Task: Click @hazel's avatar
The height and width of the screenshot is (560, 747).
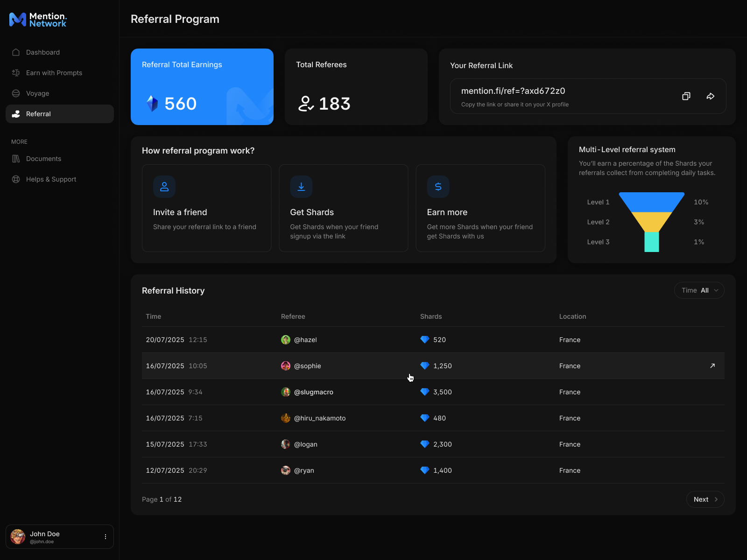Action: click(x=286, y=340)
